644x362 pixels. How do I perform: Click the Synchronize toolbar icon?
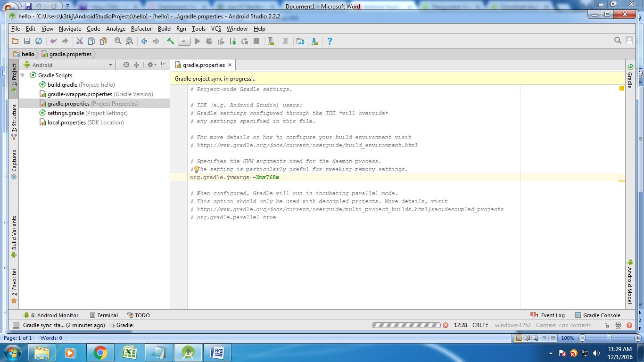(39, 41)
